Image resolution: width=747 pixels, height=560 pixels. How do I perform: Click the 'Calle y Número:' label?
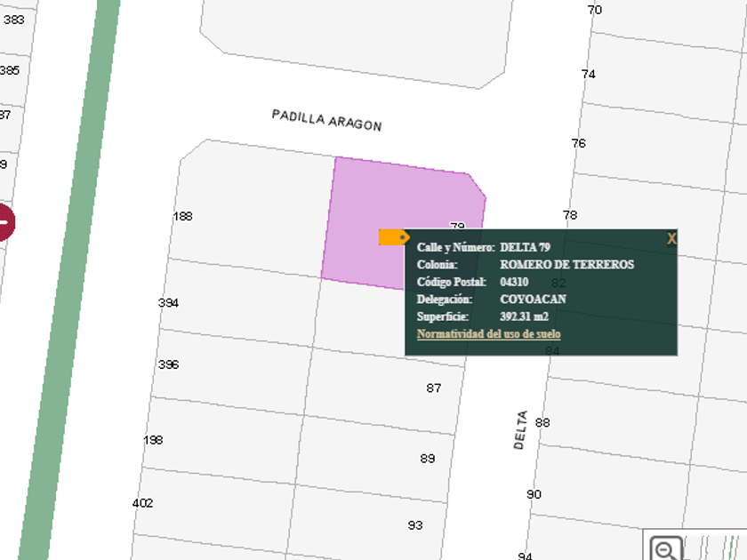456,247
